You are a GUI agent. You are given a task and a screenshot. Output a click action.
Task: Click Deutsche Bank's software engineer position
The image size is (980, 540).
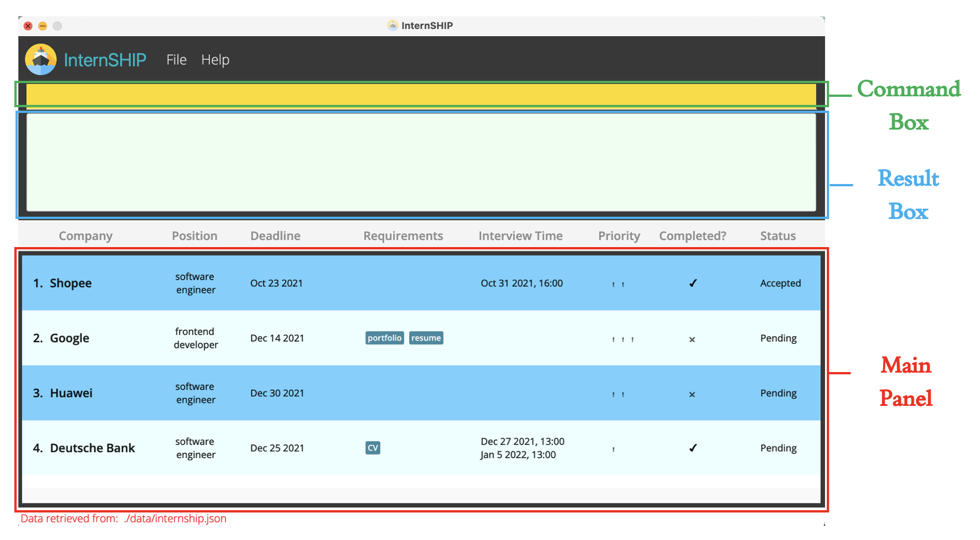[x=196, y=448]
